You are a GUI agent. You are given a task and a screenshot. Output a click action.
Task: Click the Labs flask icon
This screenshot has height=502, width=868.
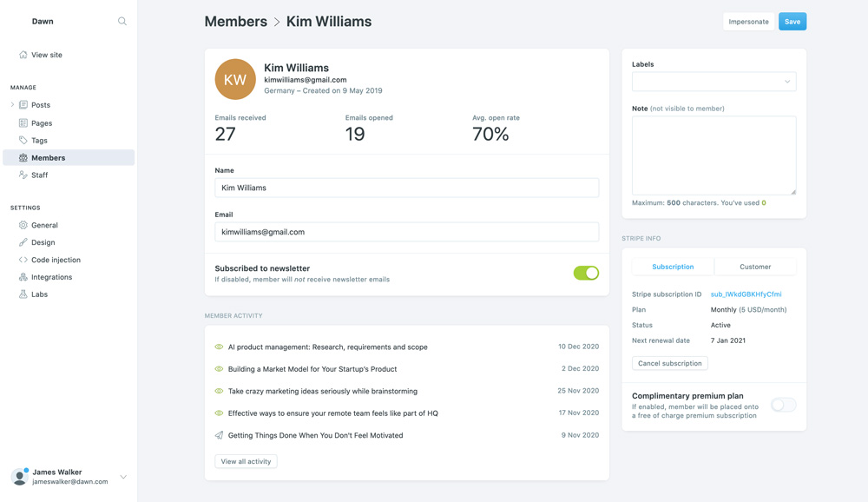click(x=23, y=294)
